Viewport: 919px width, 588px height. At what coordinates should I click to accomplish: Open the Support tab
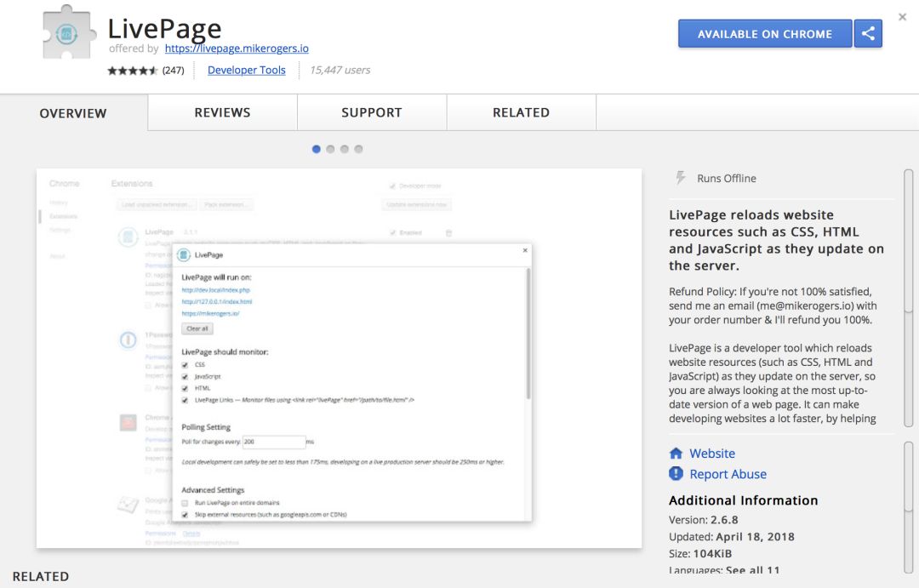[372, 112]
